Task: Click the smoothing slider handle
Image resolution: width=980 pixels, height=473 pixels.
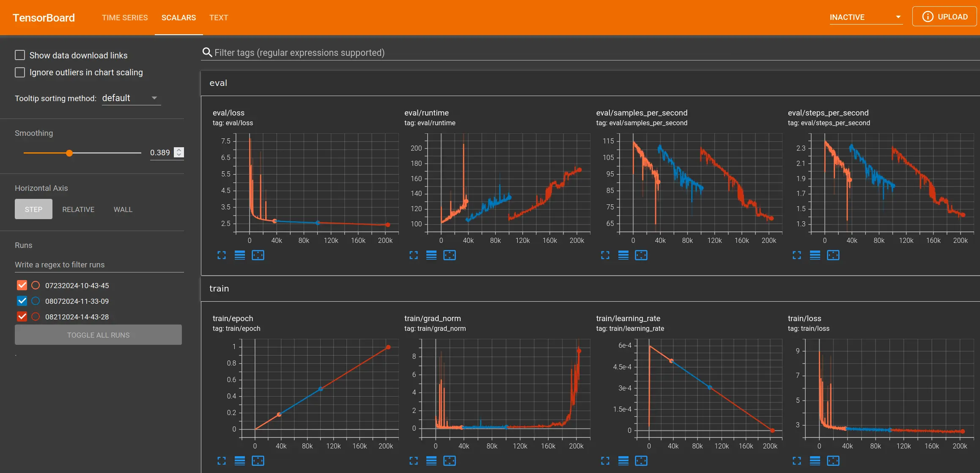Action: (69, 153)
